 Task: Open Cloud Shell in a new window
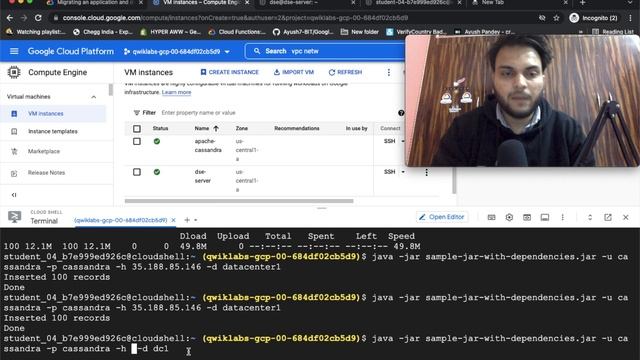(608, 217)
